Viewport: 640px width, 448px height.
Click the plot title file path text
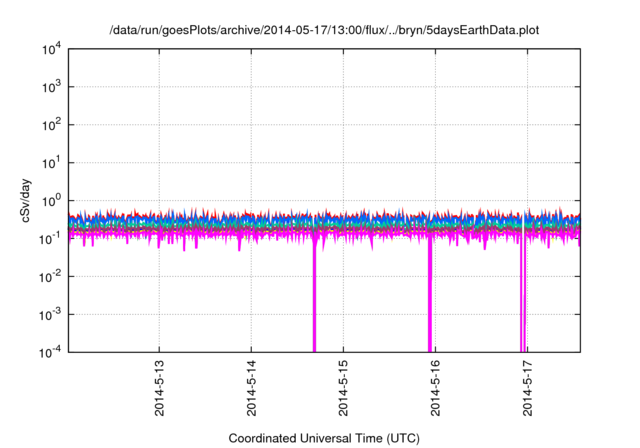tap(324, 31)
